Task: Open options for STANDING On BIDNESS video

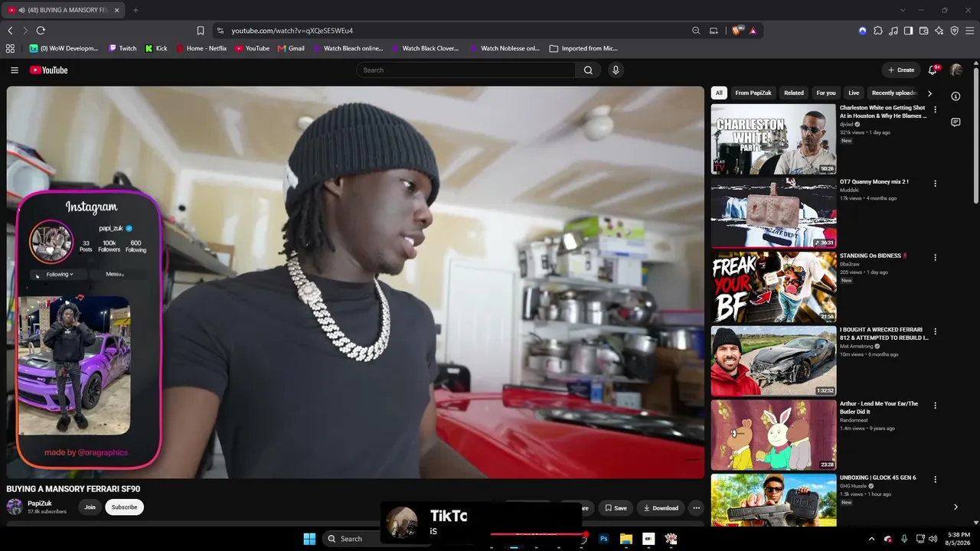Action: (x=935, y=257)
